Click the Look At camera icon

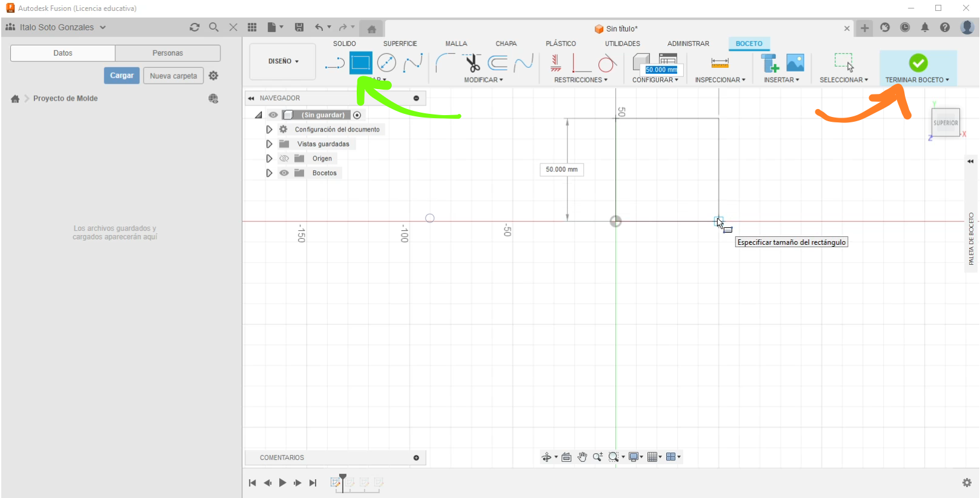(566, 457)
